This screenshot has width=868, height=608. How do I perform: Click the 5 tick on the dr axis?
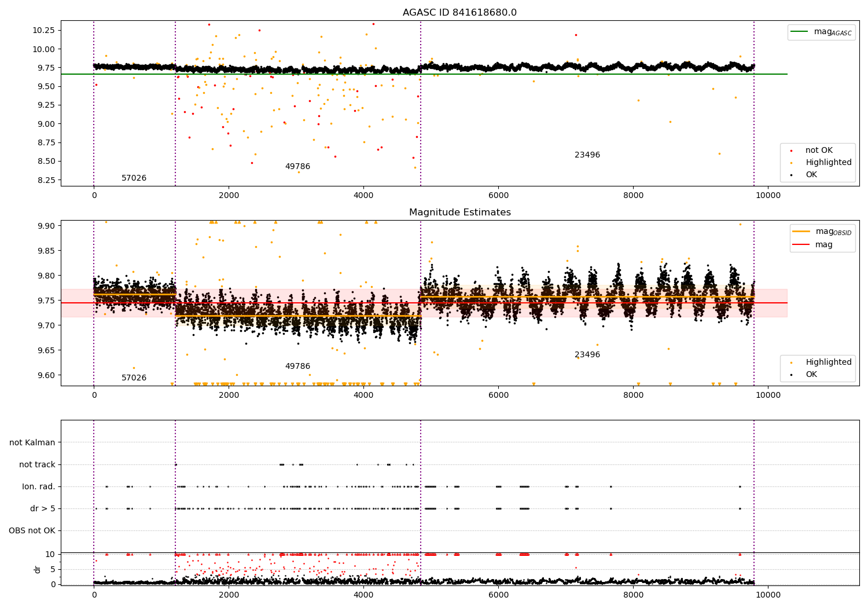tap(53, 569)
